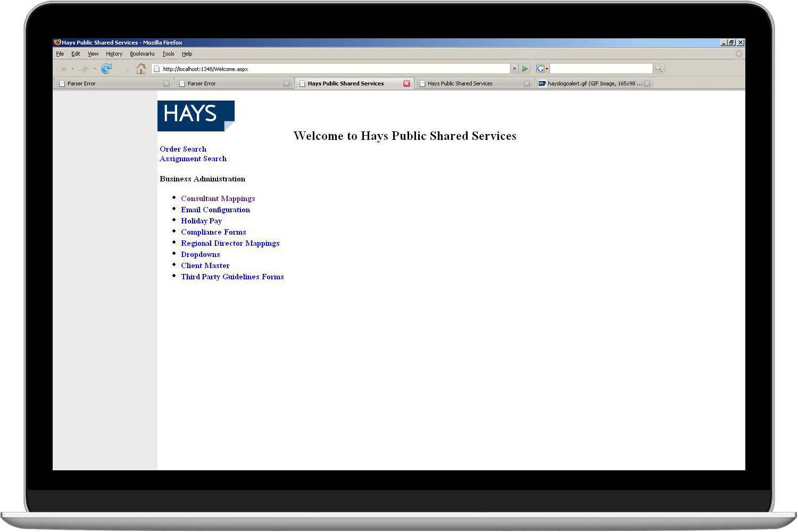Switch to the second Parser Error tab

coord(234,84)
